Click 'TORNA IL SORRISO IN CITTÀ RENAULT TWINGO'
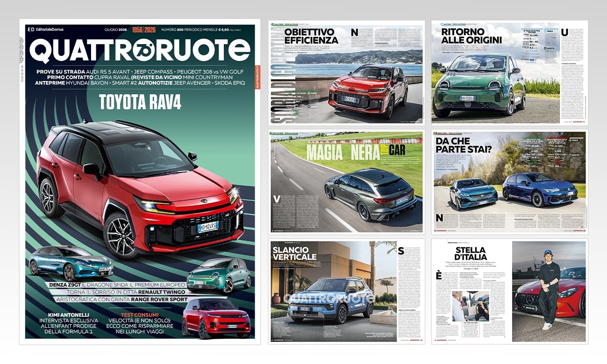 (x=127, y=292)
